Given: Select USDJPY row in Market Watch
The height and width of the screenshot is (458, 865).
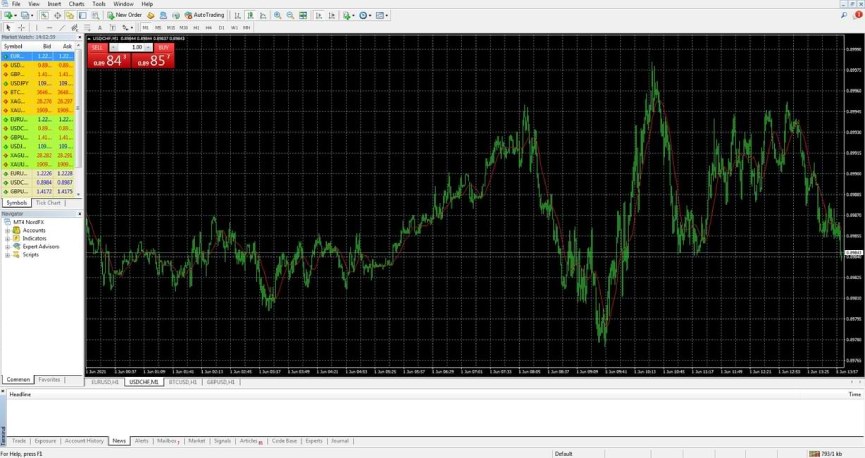Looking at the screenshot, I should coord(39,83).
